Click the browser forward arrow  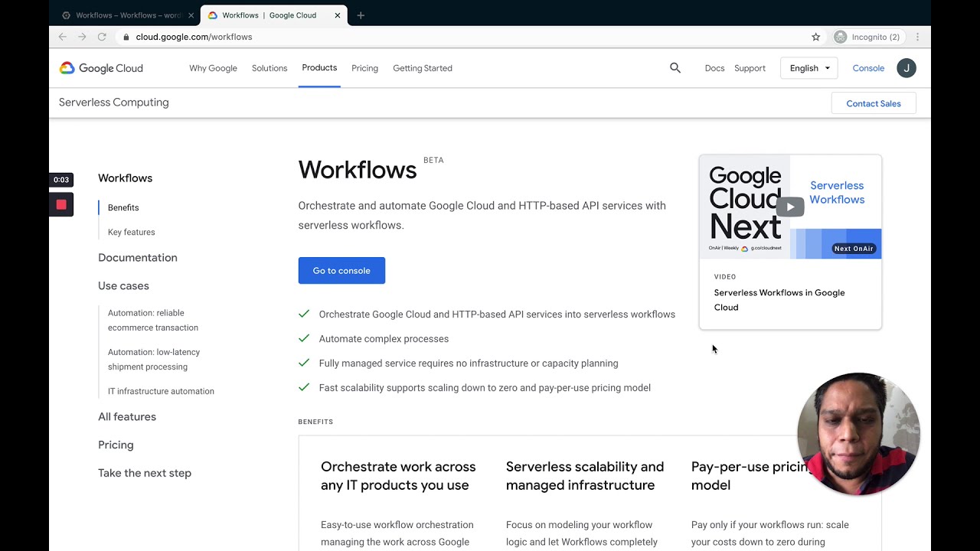82,37
